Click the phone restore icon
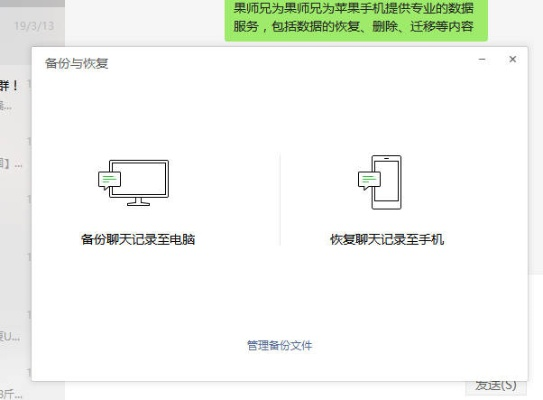Viewport: 543px width, 400px height. pos(380,182)
